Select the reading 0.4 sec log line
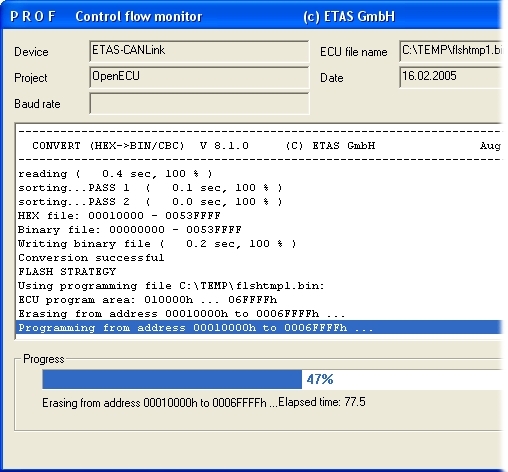Screen dimensions: 508x472 click(259, 174)
